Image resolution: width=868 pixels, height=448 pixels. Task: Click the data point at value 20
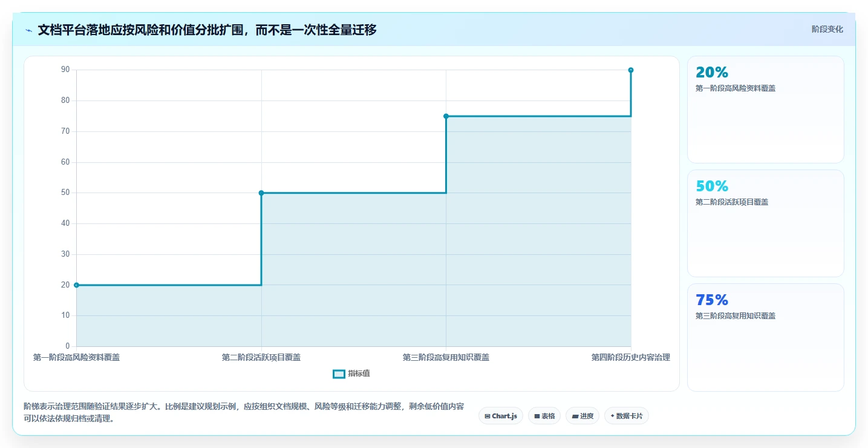76,285
